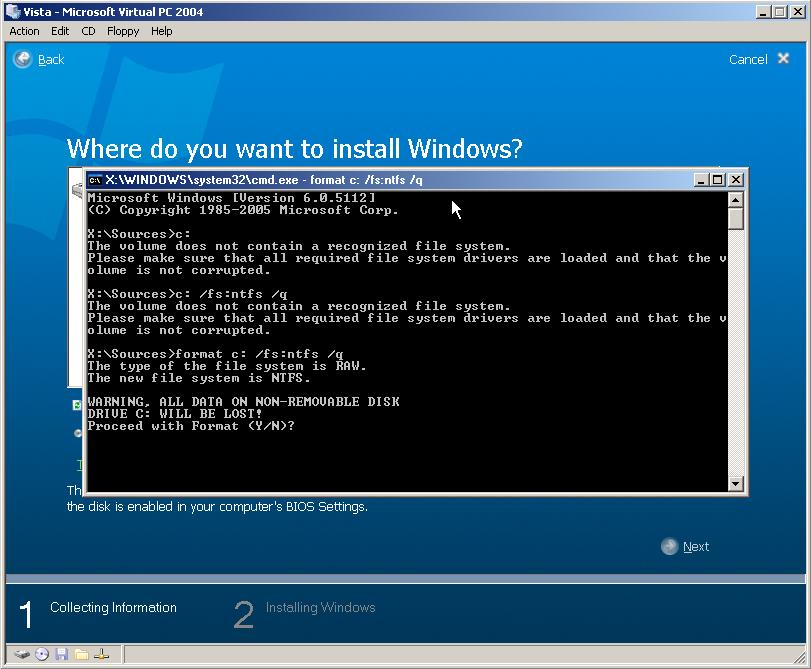Click the 'Microsoft Windows [Version 6.0.5112]' line
Image resolution: width=811 pixels, height=669 pixels.
(x=231, y=198)
